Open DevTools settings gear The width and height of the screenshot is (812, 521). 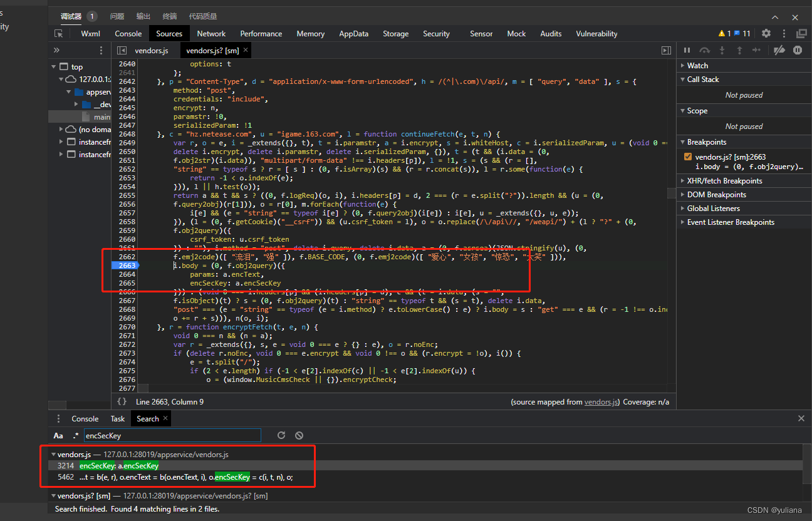point(766,33)
